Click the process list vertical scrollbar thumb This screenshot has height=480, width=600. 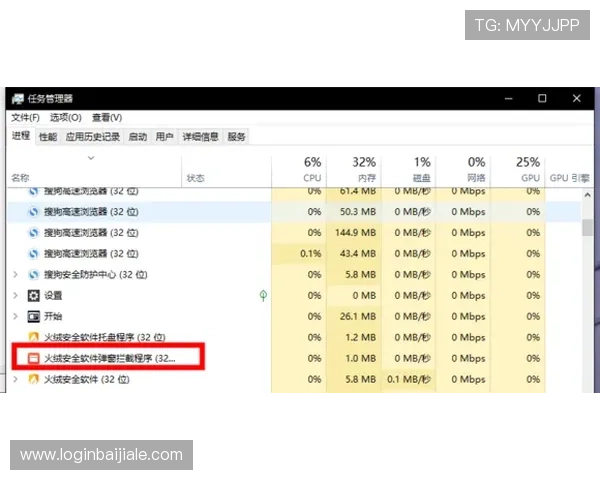pyautogui.click(x=587, y=227)
